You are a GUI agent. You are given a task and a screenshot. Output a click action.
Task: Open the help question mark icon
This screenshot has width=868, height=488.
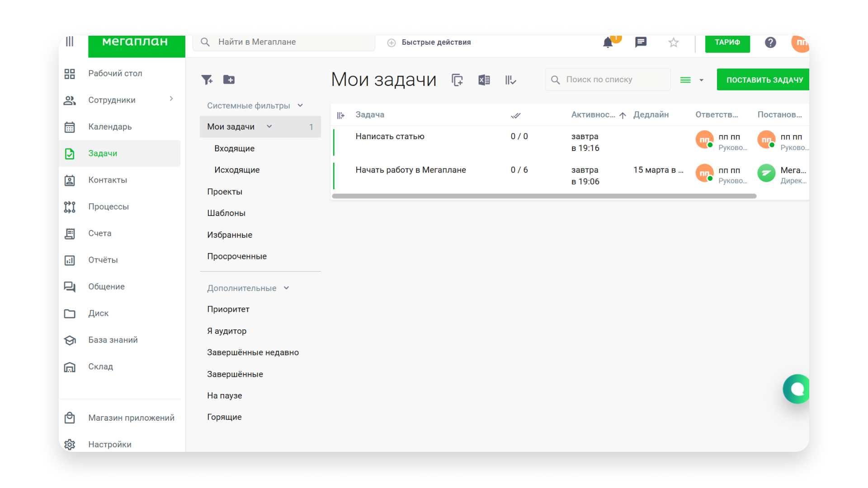(770, 42)
